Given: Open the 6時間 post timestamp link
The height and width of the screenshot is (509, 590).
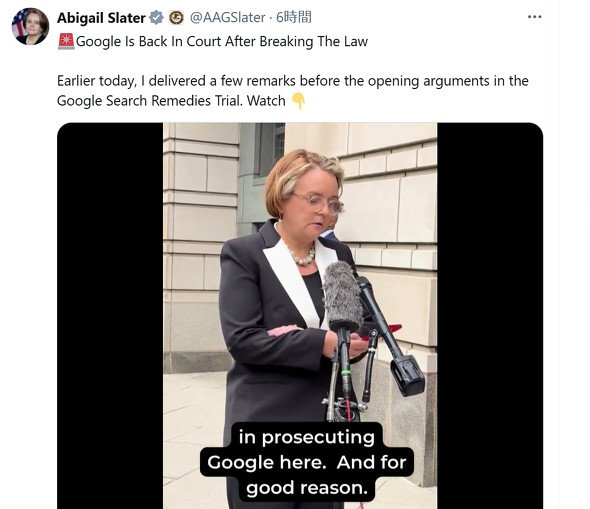Looking at the screenshot, I should (x=293, y=17).
